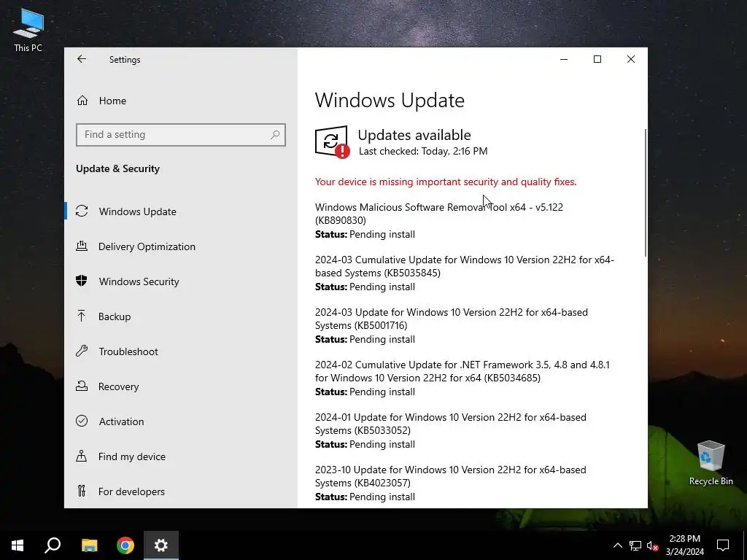The width and height of the screenshot is (747, 560).
Task: Click the Updates available status icon
Action: click(x=332, y=142)
